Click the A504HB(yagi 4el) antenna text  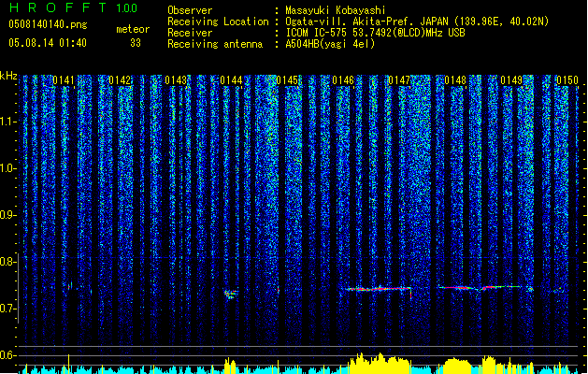(x=330, y=44)
